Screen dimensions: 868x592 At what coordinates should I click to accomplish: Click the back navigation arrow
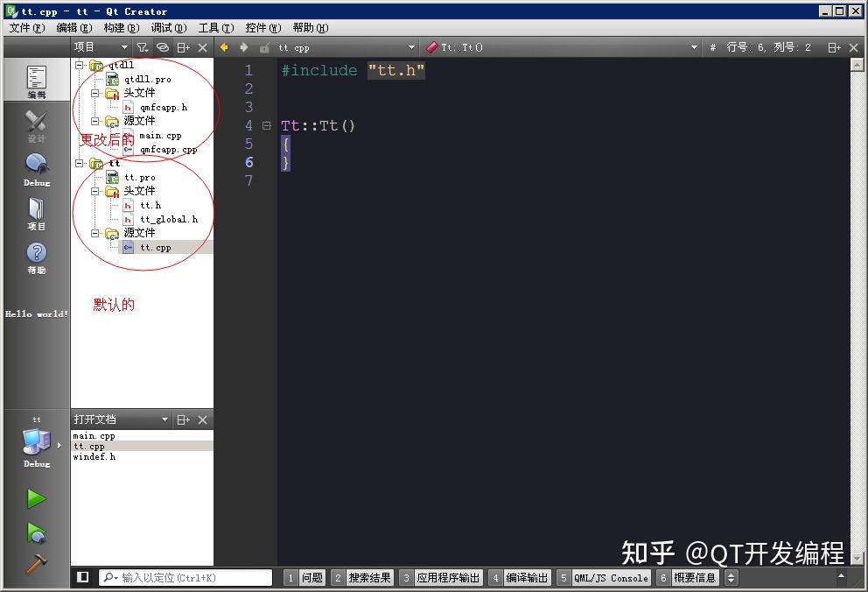tap(223, 47)
